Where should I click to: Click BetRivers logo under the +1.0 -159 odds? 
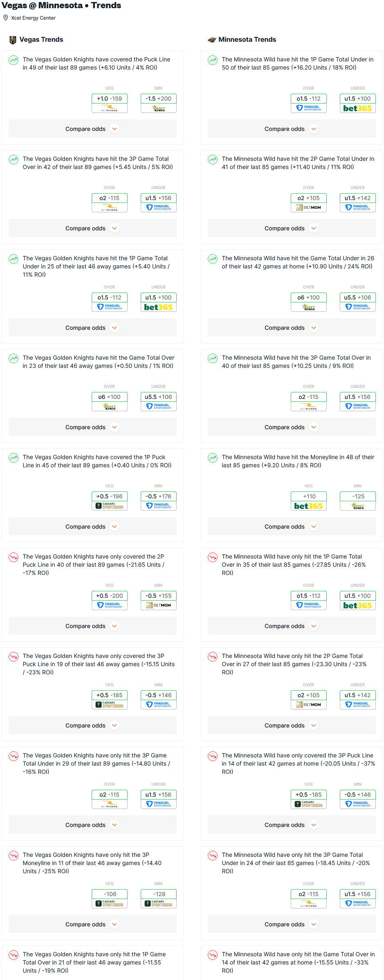click(x=110, y=108)
